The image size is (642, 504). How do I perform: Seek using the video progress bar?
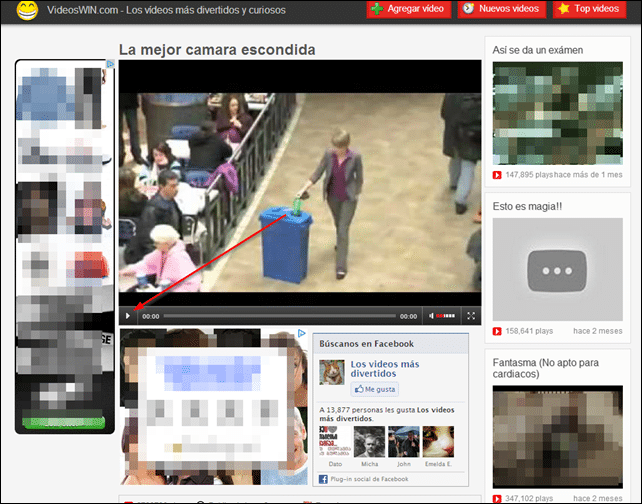pyautogui.click(x=279, y=316)
